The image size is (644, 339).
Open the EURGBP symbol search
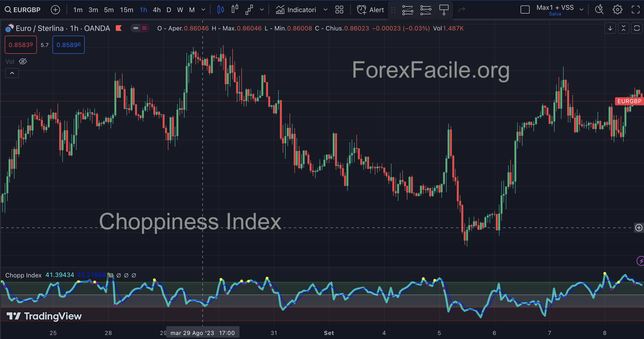tap(23, 10)
